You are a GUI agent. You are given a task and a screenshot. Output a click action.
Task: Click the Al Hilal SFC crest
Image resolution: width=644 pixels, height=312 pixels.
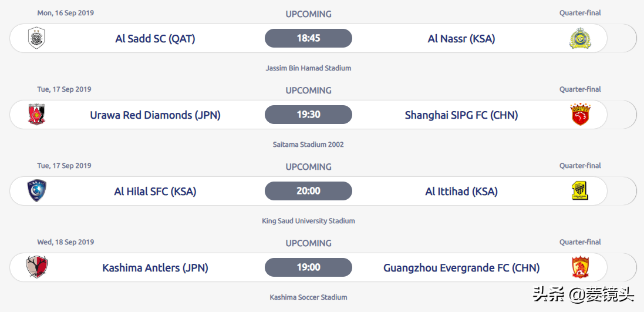point(36,191)
